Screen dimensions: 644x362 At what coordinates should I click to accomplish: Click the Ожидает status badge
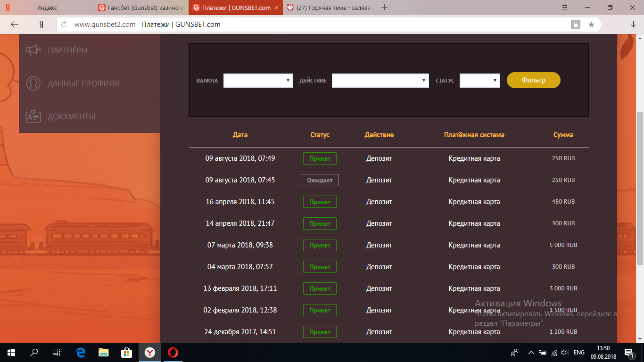[x=320, y=180]
